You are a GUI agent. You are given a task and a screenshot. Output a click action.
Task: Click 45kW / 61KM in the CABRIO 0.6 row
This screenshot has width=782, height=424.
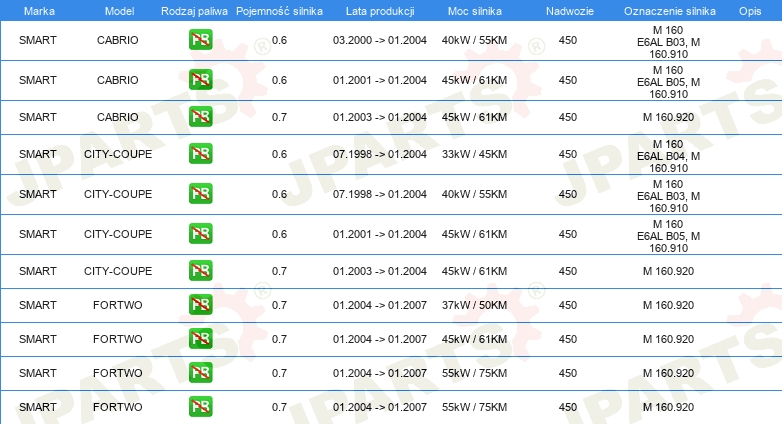474,80
